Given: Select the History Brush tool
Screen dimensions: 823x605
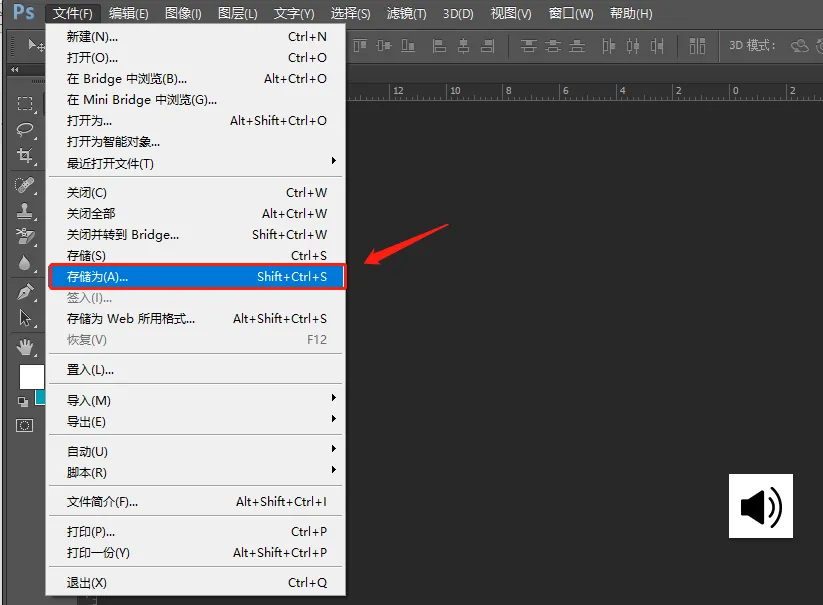Looking at the screenshot, I should coord(25,237).
